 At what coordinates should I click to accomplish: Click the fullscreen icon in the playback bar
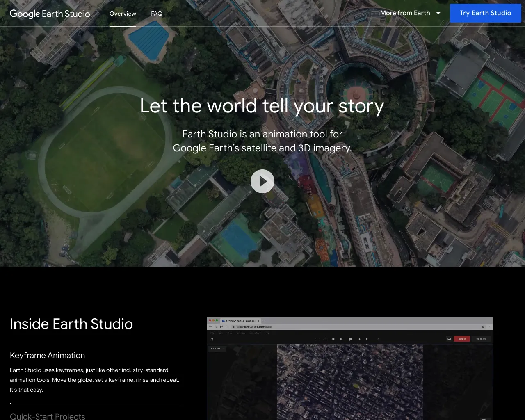pos(317,339)
